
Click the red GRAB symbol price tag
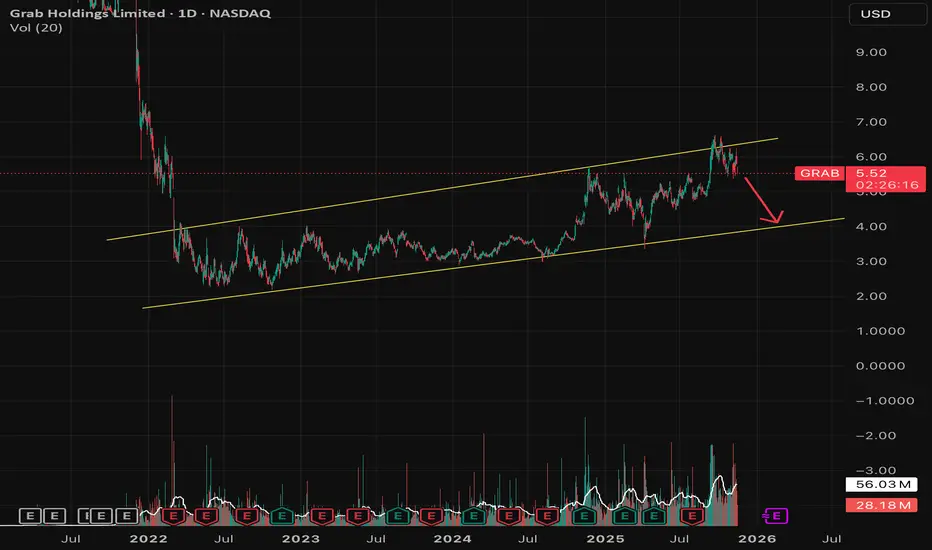819,173
